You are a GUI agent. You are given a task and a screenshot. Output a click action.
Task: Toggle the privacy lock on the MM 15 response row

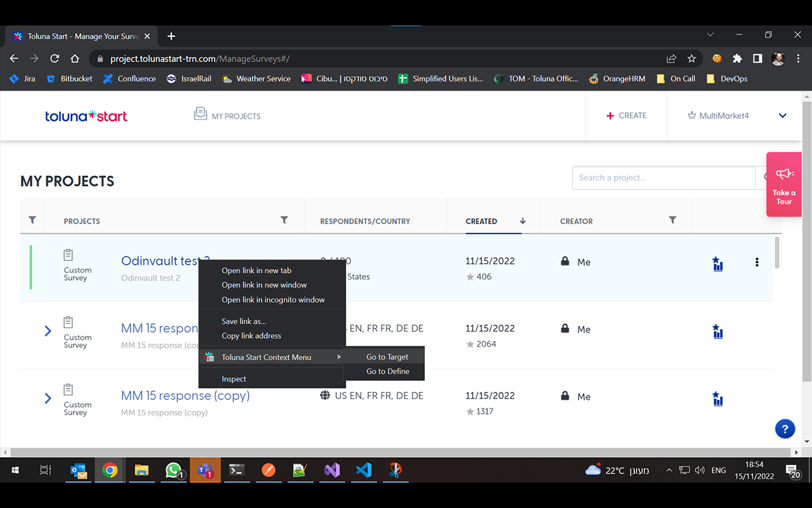click(x=565, y=328)
